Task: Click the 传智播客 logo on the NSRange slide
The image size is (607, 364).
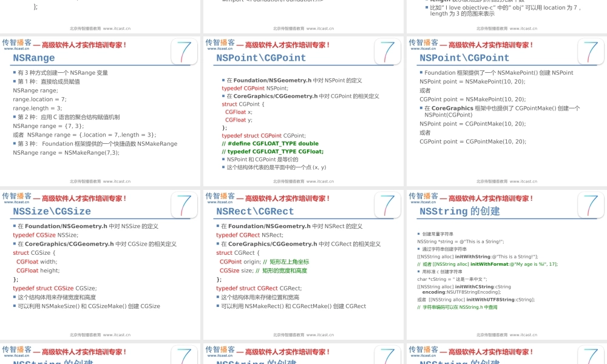Action: [16, 44]
